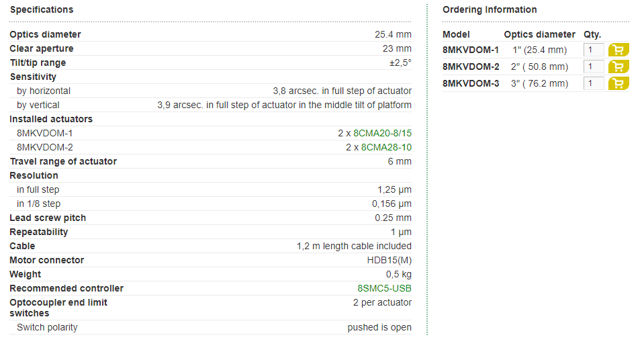Focus the quantity field for 8MKVDOM-1
The height and width of the screenshot is (356, 644).
pyautogui.click(x=594, y=50)
